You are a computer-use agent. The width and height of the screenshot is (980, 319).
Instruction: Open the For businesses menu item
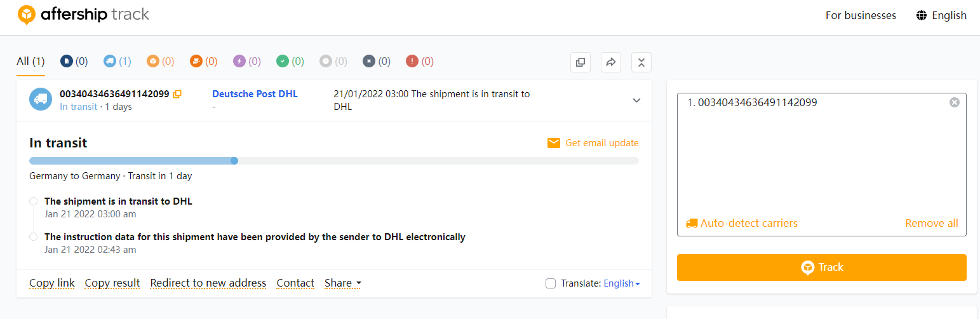point(861,15)
